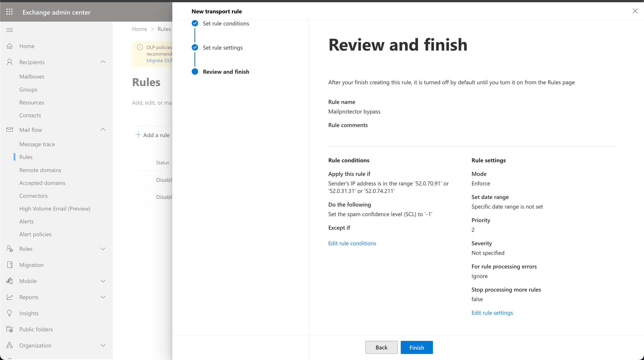
Task: Click Finish to create the rule
Action: click(x=417, y=347)
